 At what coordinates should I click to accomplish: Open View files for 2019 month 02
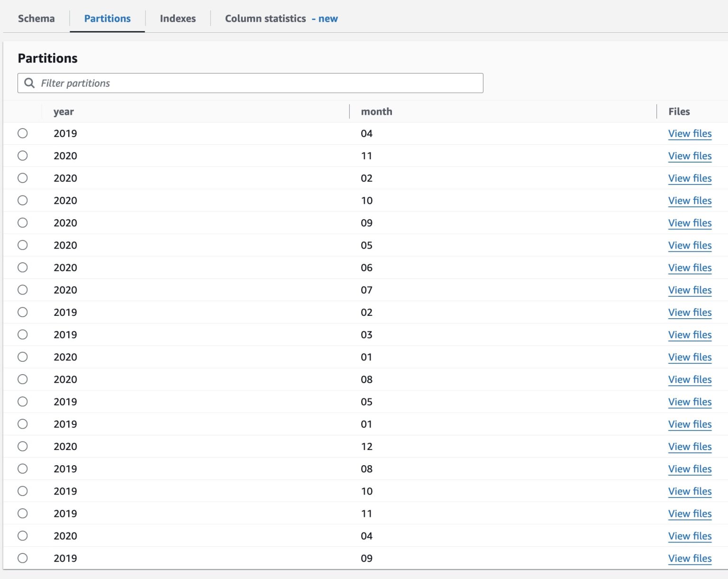(x=690, y=312)
